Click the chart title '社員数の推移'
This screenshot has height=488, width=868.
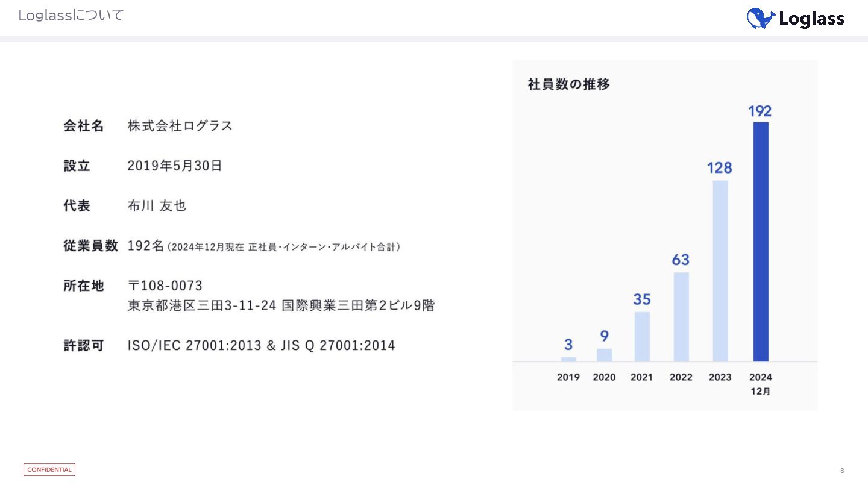pos(569,84)
